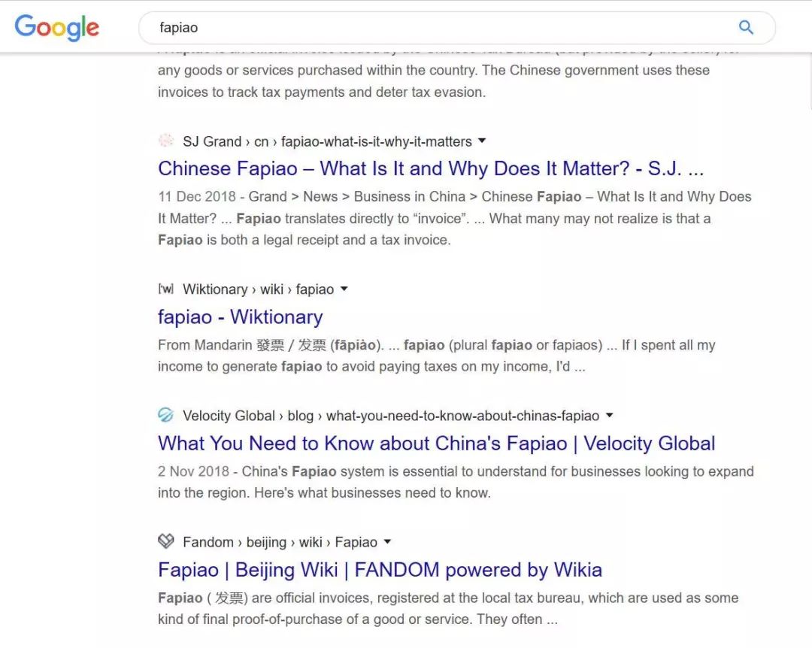Click the '11 Dec 2018' snippet date
The image size is (812, 648).
click(197, 197)
